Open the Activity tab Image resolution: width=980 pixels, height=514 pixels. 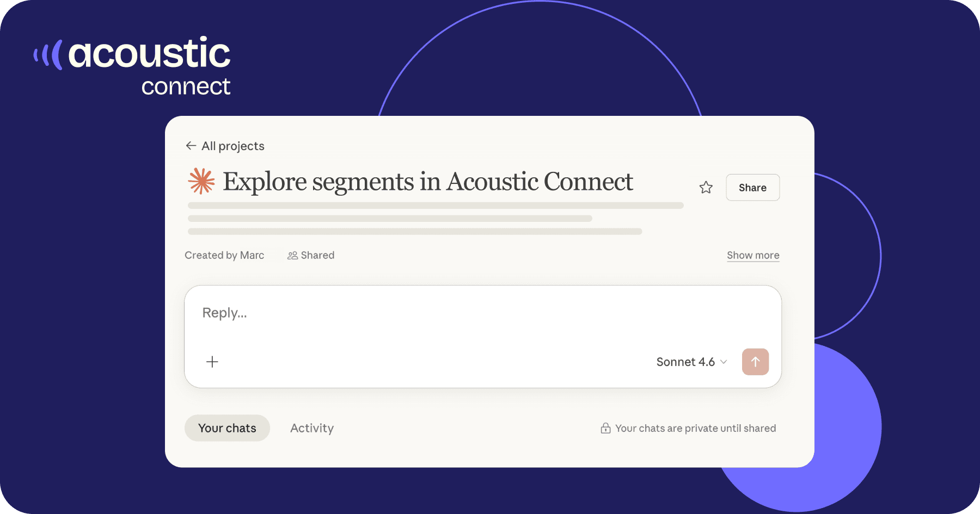(312, 428)
